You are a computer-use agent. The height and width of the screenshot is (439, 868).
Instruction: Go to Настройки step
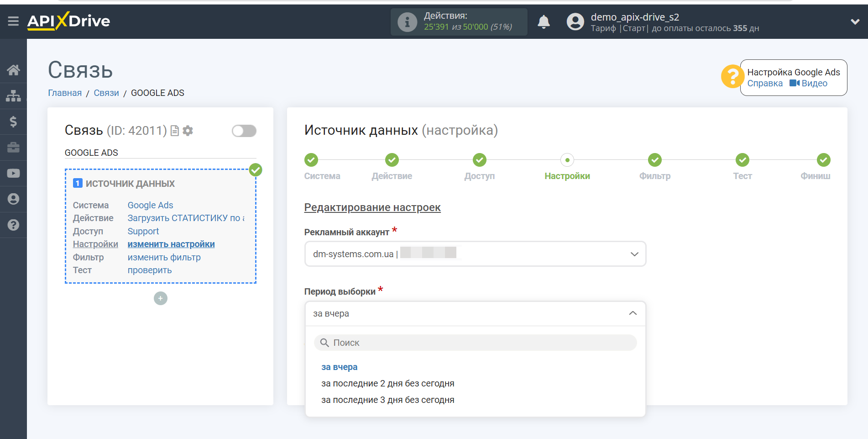click(567, 160)
